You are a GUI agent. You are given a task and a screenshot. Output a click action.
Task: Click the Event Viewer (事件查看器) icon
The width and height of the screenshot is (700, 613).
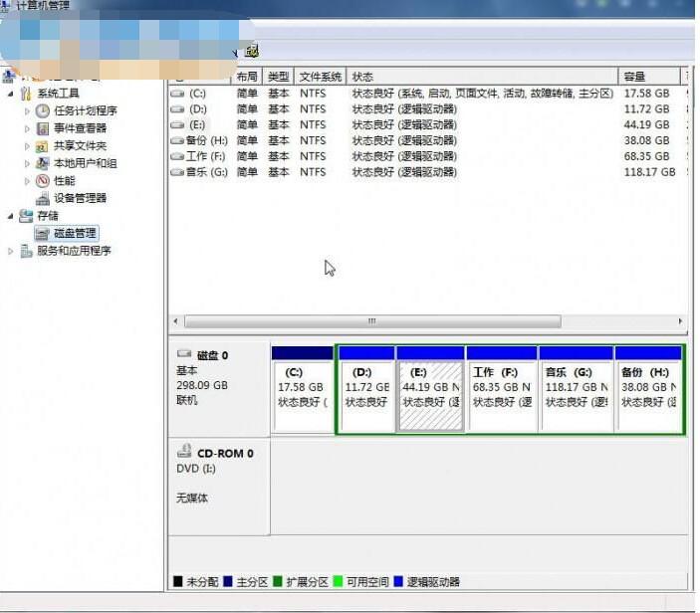(x=43, y=128)
